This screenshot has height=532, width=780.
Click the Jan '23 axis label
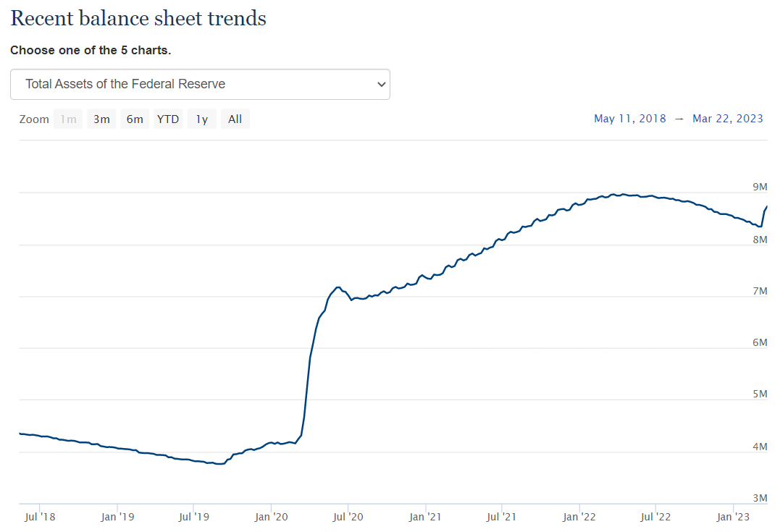(733, 517)
